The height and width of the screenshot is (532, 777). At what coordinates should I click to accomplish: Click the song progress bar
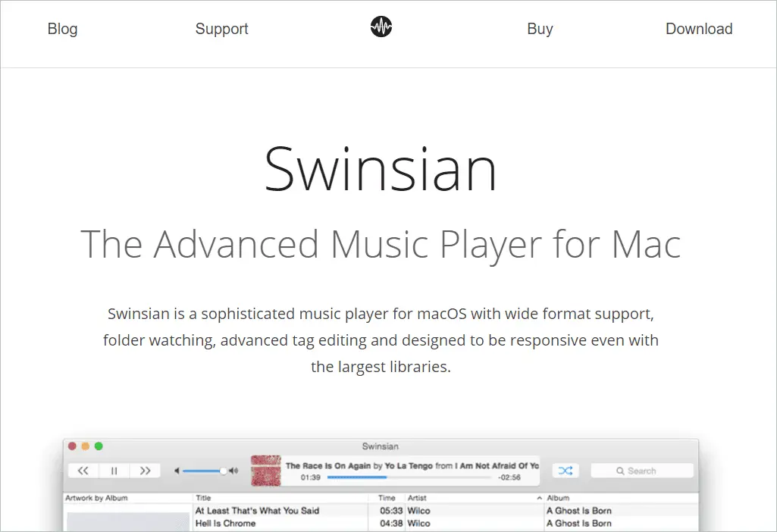(x=409, y=477)
